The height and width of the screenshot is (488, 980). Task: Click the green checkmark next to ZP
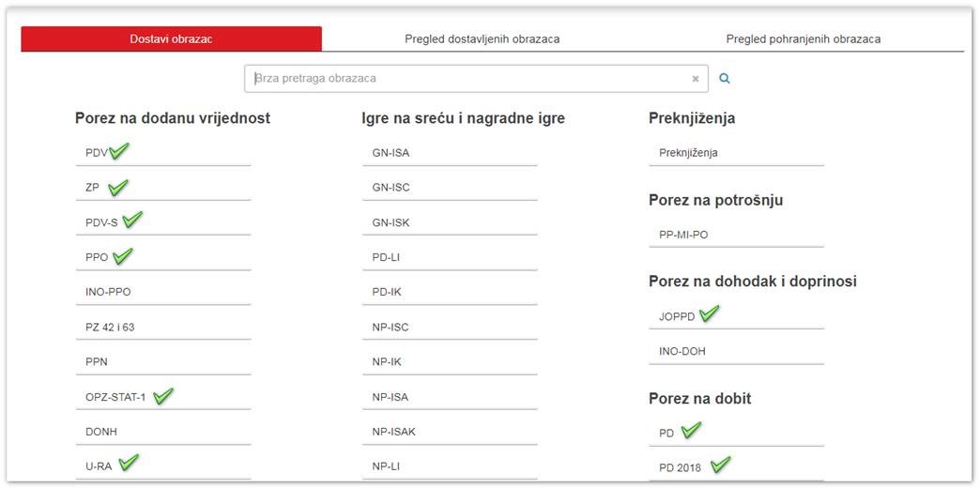pyautogui.click(x=118, y=187)
